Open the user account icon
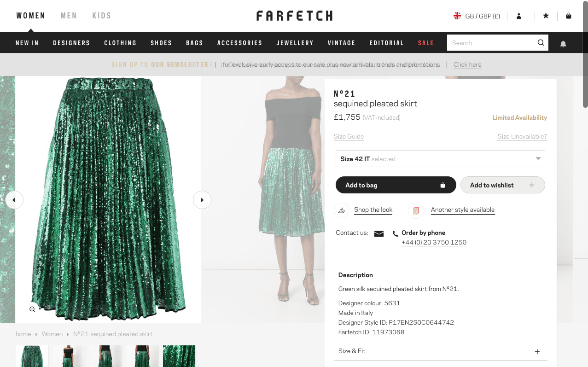This screenshot has height=367, width=588. 519,16
